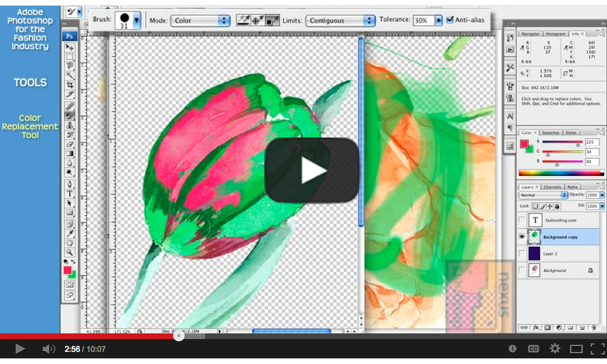Mute the video with speaker icon
This screenshot has width=607, height=364.
(48, 349)
